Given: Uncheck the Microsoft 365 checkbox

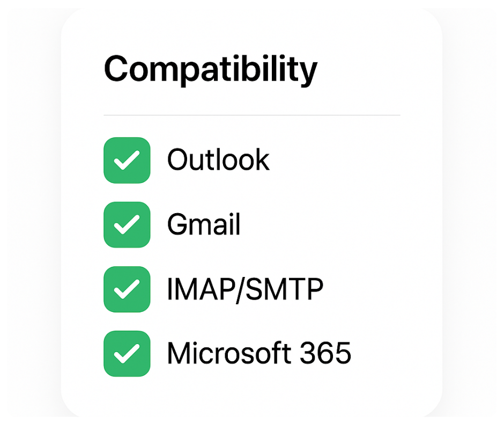Looking at the screenshot, I should [x=127, y=353].
